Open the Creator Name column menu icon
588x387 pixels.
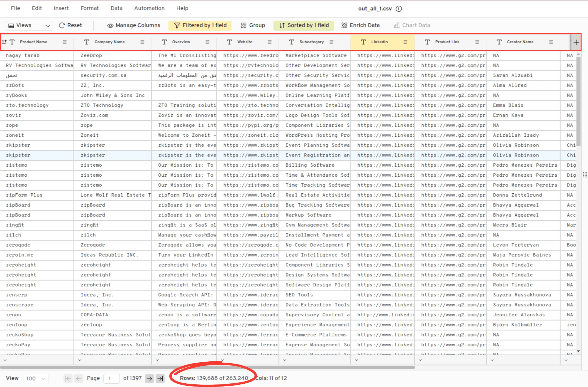551,42
